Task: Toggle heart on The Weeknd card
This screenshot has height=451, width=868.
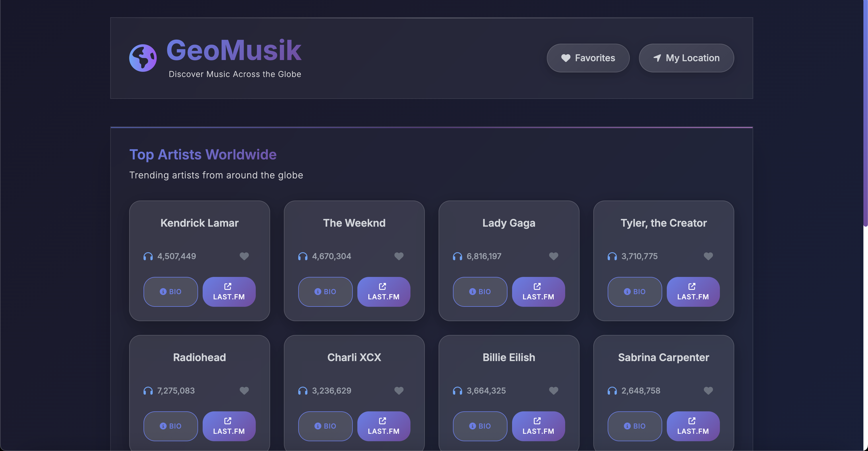Action: 399,256
